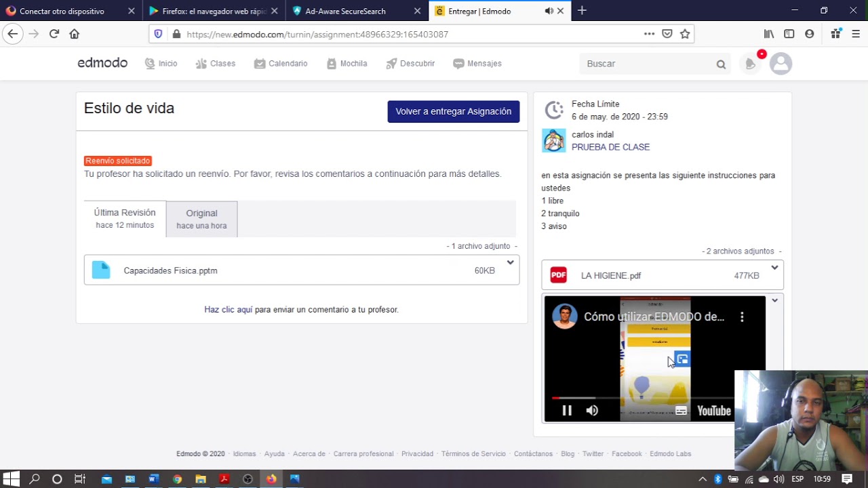The image size is (868, 488).
Task: Open the Clases menu
Action: point(215,64)
